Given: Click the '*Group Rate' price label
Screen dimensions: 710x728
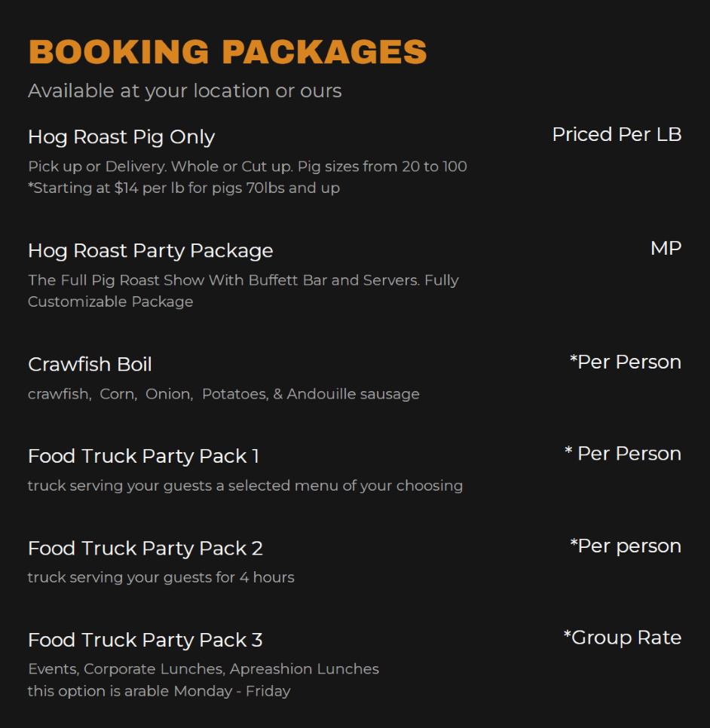Looking at the screenshot, I should 622,638.
